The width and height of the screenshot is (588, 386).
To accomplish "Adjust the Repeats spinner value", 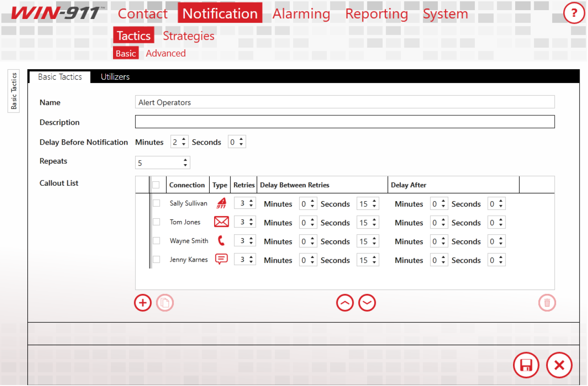I will pos(162,163).
